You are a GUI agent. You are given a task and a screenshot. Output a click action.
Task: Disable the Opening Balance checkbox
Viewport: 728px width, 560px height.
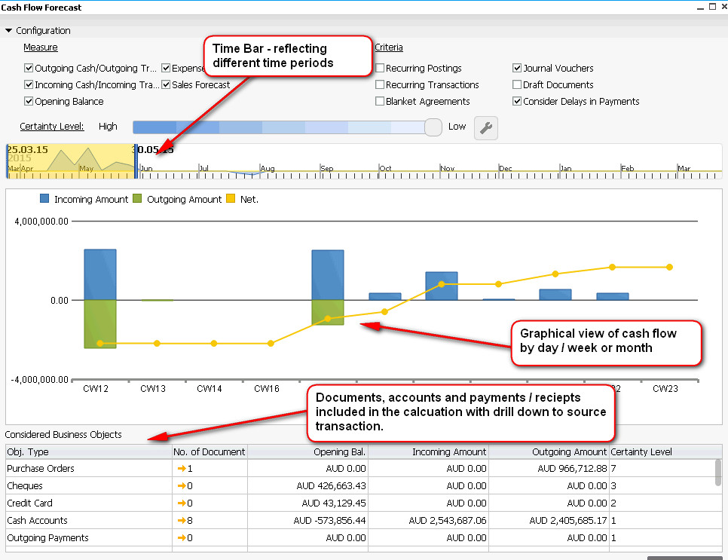coord(29,102)
